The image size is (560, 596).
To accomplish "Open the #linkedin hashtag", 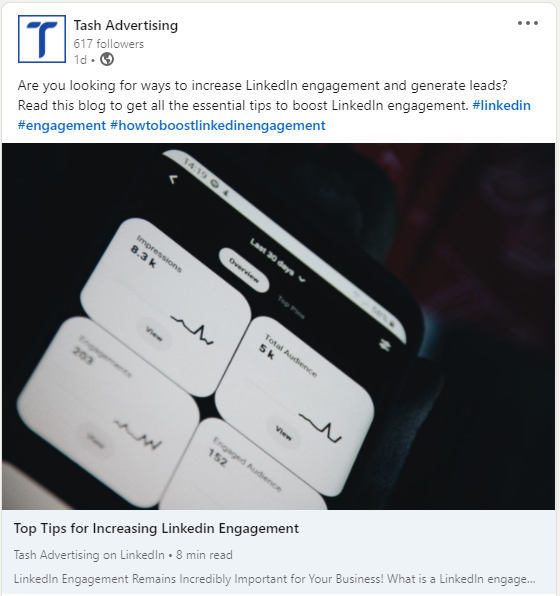I will 501,105.
